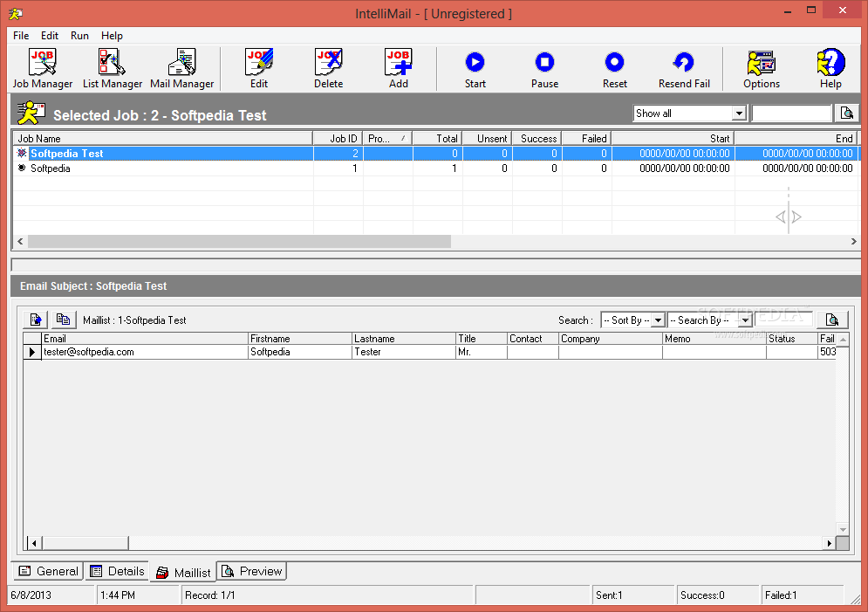Image resolution: width=868 pixels, height=612 pixels.
Task: Click the Add job toolbar icon
Action: [x=399, y=69]
